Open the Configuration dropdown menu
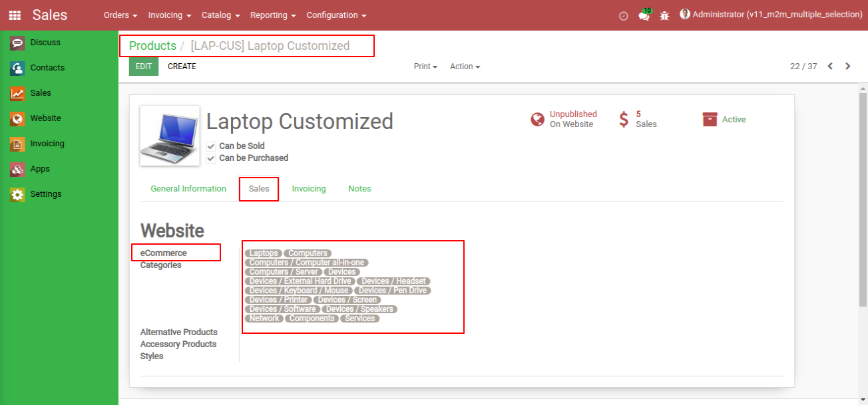This screenshot has width=868, height=405. 336,15
